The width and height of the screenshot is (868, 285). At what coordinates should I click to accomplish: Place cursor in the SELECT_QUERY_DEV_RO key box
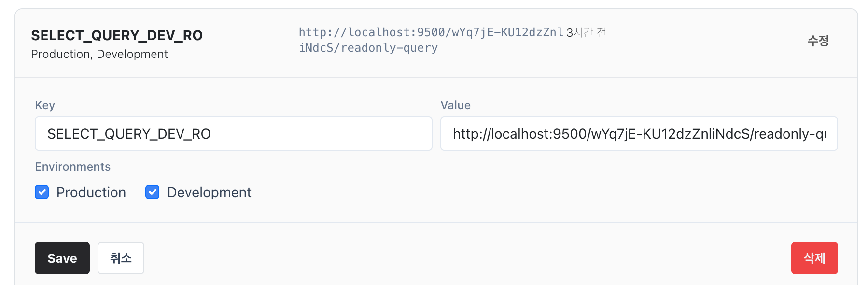tap(233, 134)
